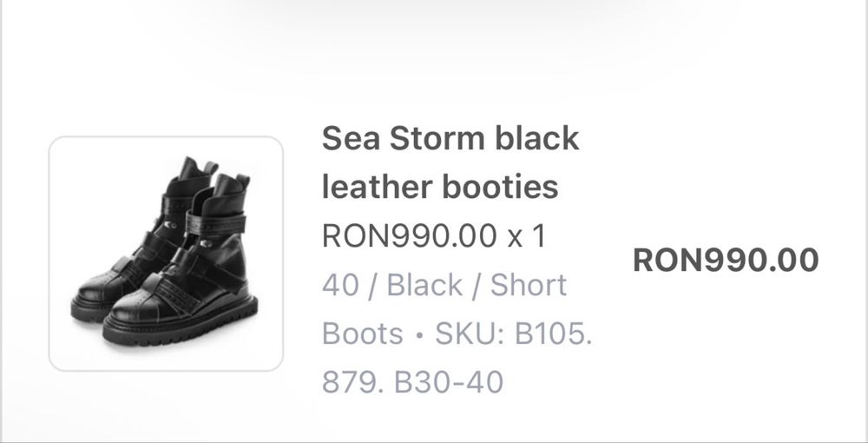Click the SKU: B105. label text

pyautogui.click(x=514, y=334)
